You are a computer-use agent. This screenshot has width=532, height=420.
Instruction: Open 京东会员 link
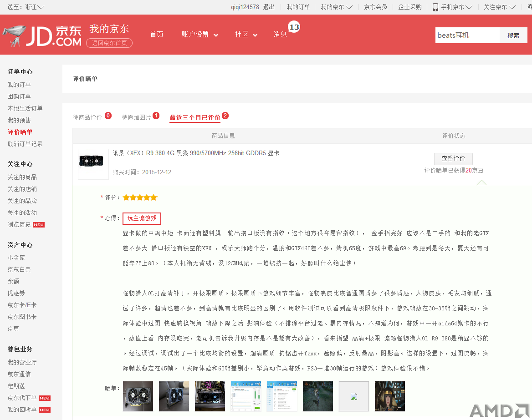[376, 7]
